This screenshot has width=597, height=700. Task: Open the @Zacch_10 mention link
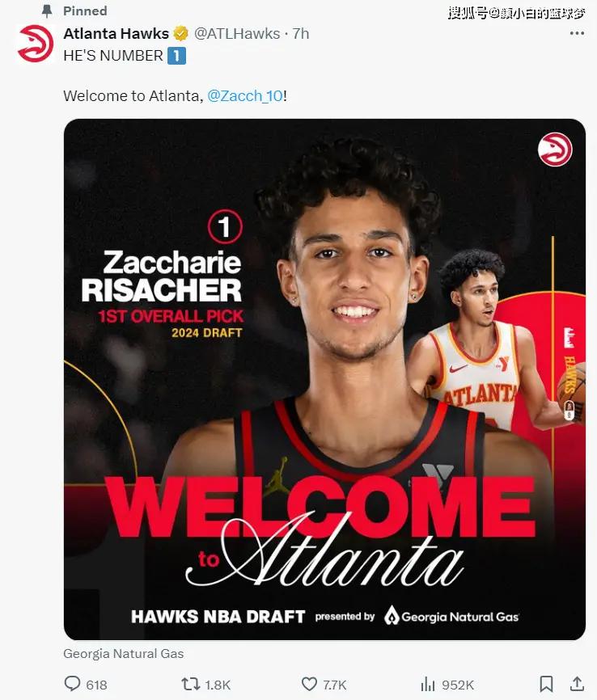(245, 95)
